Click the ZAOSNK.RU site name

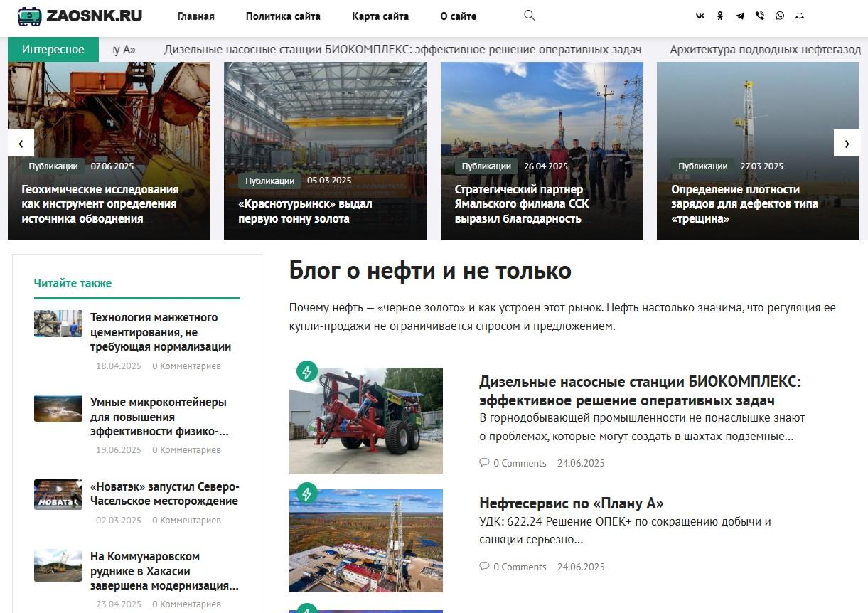95,16
